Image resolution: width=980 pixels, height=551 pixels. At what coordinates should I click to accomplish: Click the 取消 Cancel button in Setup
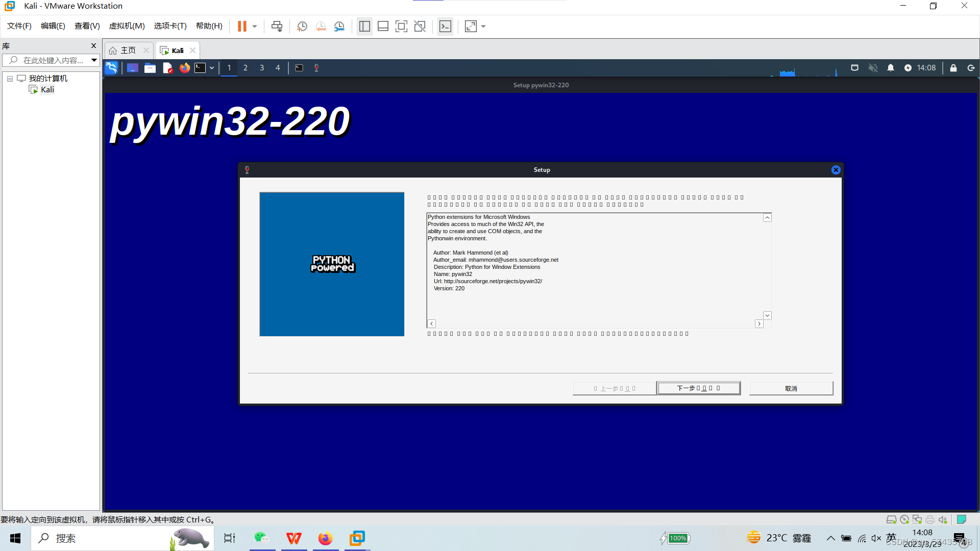click(x=791, y=388)
